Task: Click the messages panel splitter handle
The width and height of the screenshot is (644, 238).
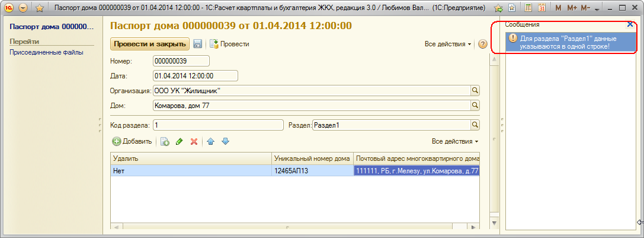Action: (x=502, y=125)
